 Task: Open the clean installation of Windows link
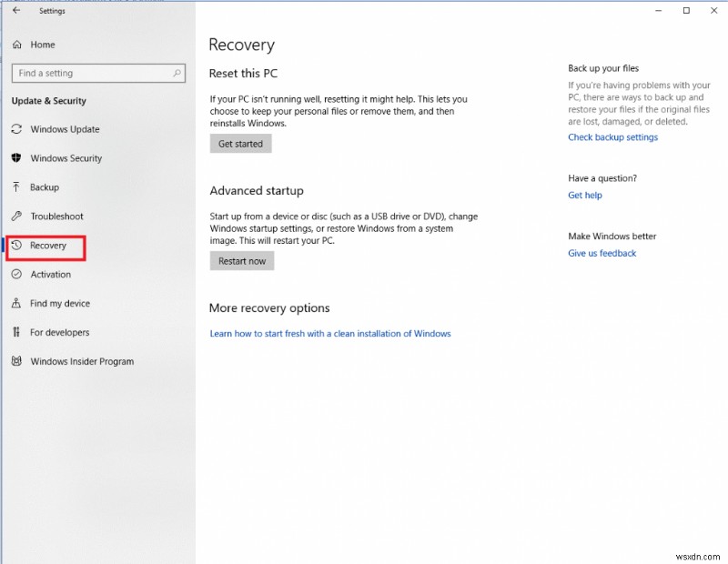[330, 333]
